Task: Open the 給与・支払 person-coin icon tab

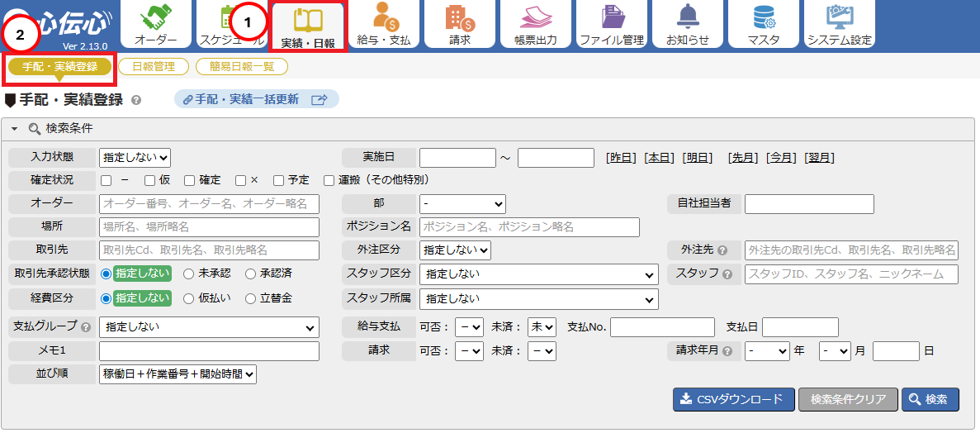Action: pos(383,24)
